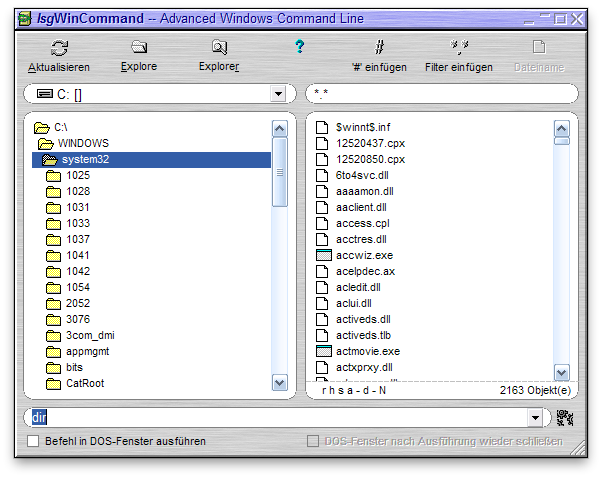Launch the Explorer magnifier icon
This screenshot has height=478, width=602.
pyautogui.click(x=219, y=47)
